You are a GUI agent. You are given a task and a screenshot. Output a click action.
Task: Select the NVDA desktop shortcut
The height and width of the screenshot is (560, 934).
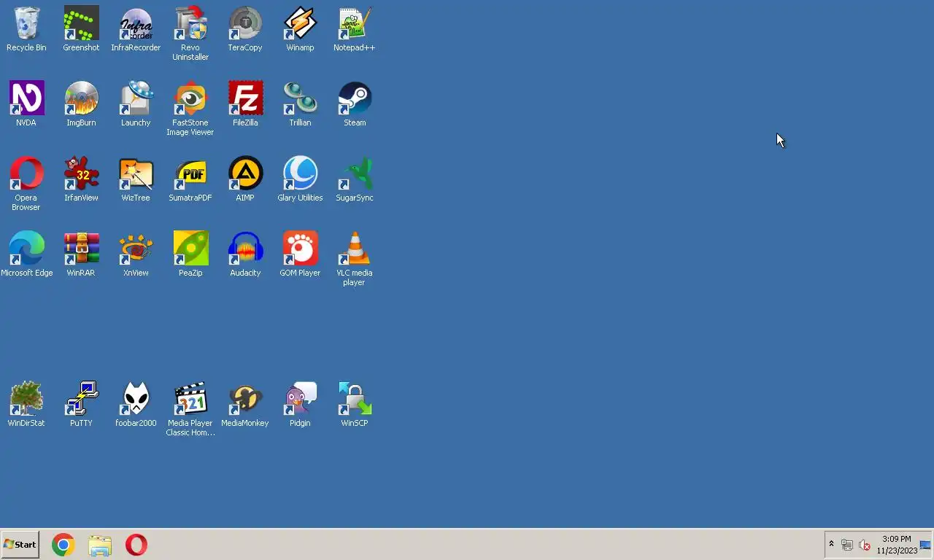pos(26,104)
